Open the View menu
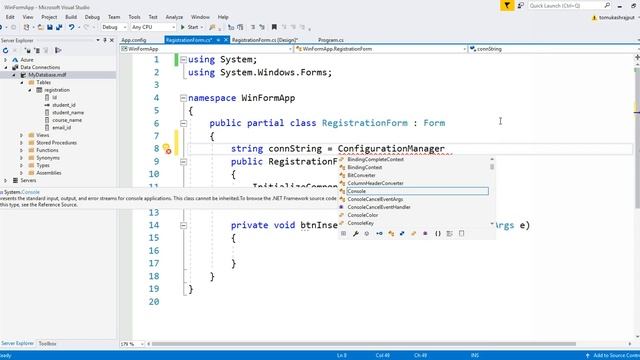Image resolution: width=640 pixels, height=360 pixels. 28,17
